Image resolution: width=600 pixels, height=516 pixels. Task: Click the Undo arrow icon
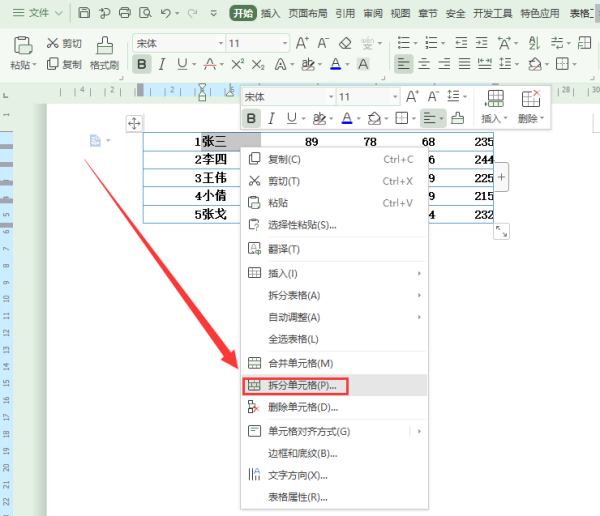(166, 13)
